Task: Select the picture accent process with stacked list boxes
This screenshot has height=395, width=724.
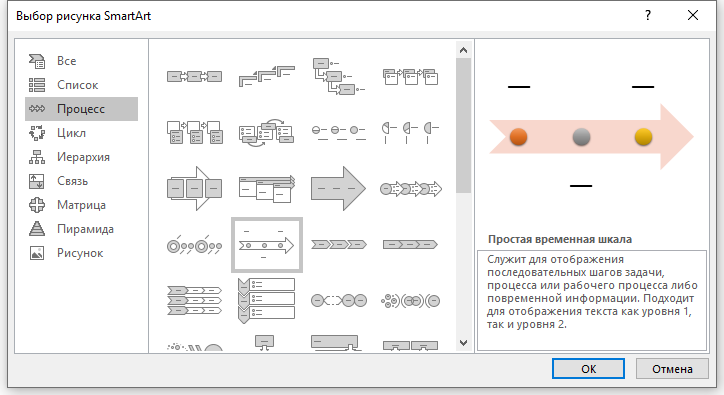Action: point(194,133)
